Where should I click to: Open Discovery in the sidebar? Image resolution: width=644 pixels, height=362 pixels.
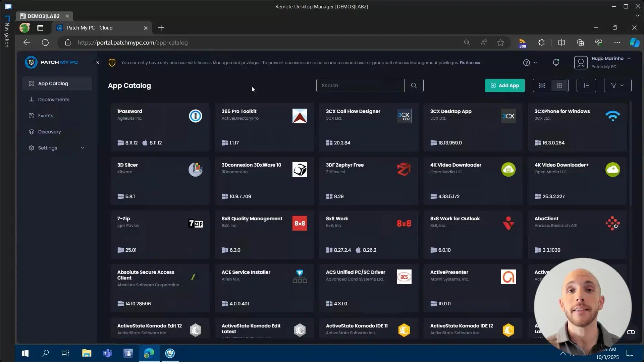[x=49, y=132]
